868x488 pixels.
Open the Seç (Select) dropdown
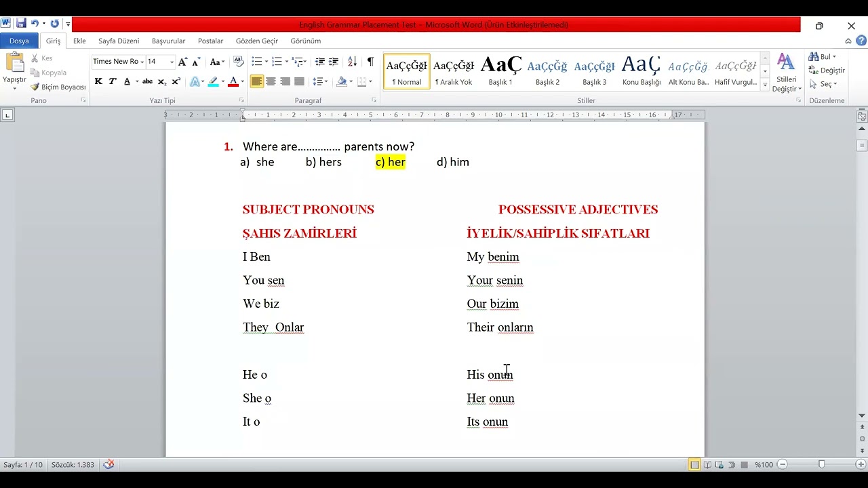coord(835,84)
